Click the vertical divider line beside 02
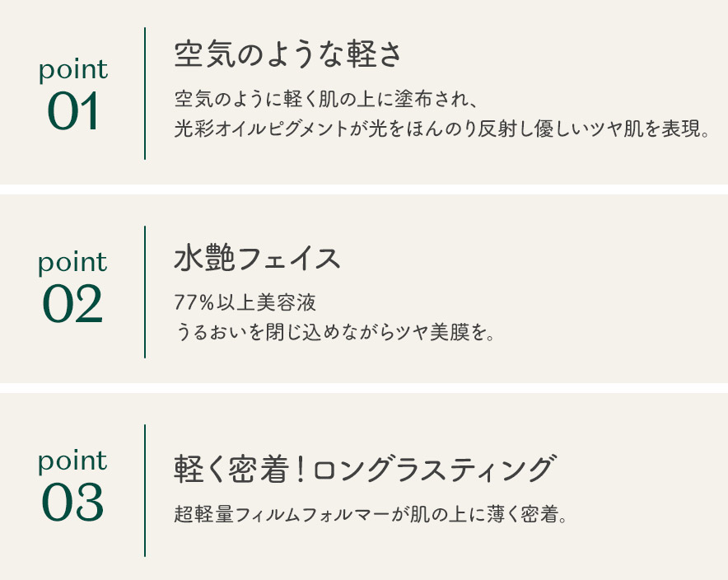 [x=145, y=292]
